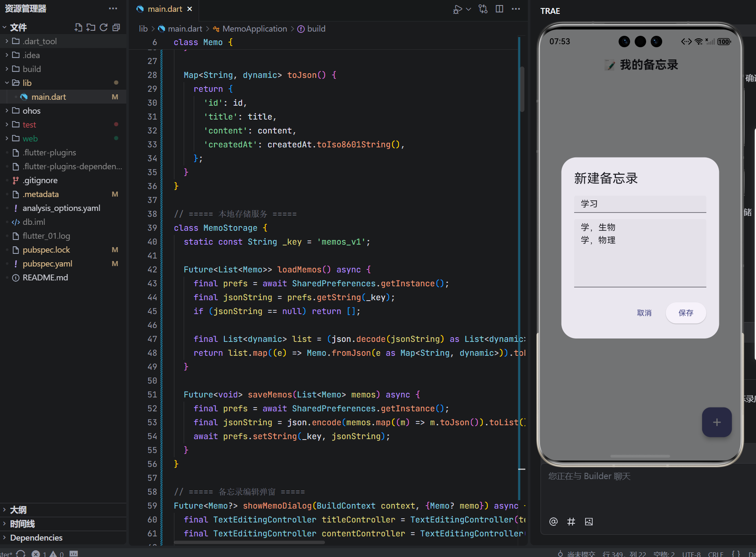Click the Dart file icon of main.dart in tree
Viewport: 756px width, 557px height.
24,97
